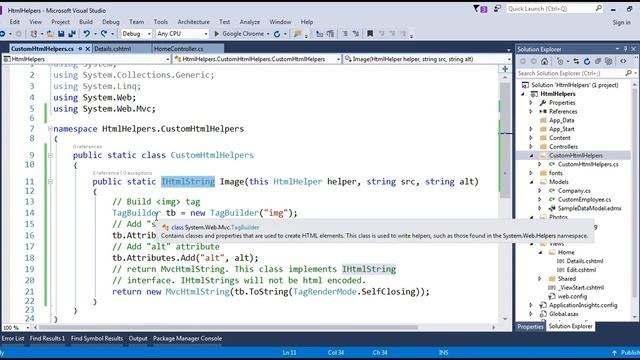Open the Build menu
This screenshot has height=360, width=640.
[86, 22]
